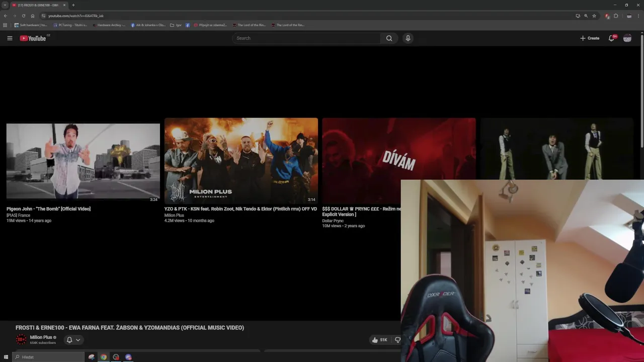Open the dark round clock-like taskbar icon
Screen dimensions: 644x362
click(x=116, y=357)
